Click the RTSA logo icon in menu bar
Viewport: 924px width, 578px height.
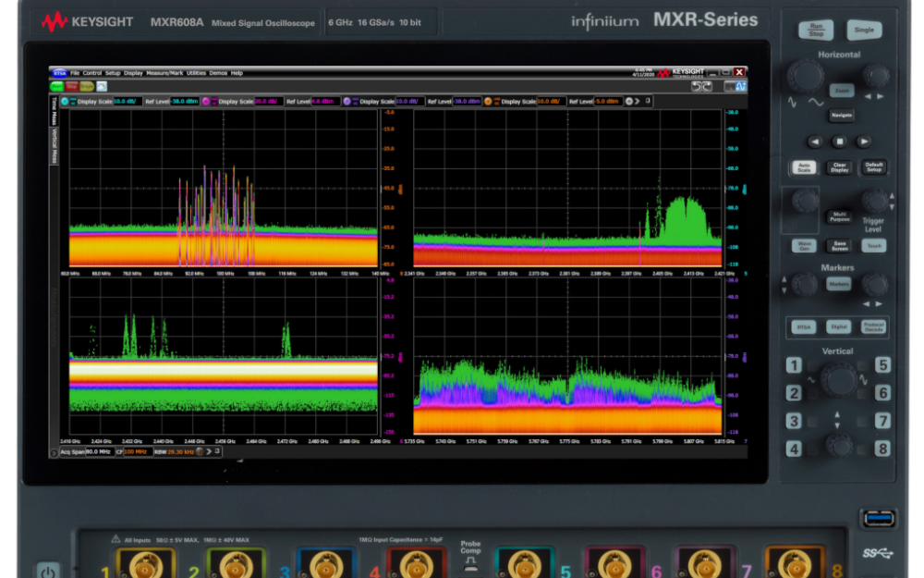click(x=59, y=73)
